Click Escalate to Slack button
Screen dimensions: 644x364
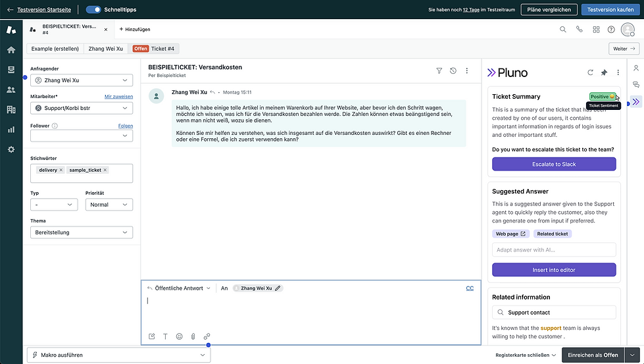[x=554, y=164]
